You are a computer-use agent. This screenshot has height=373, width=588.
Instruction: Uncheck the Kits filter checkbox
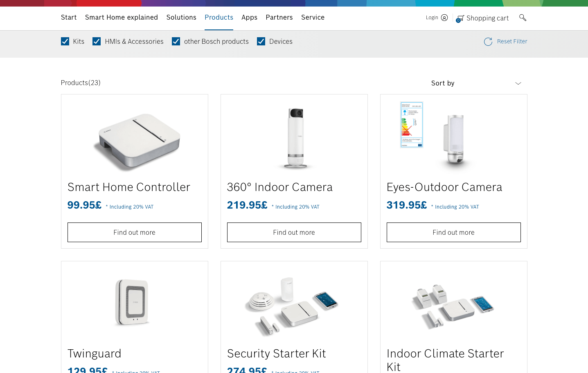point(65,41)
